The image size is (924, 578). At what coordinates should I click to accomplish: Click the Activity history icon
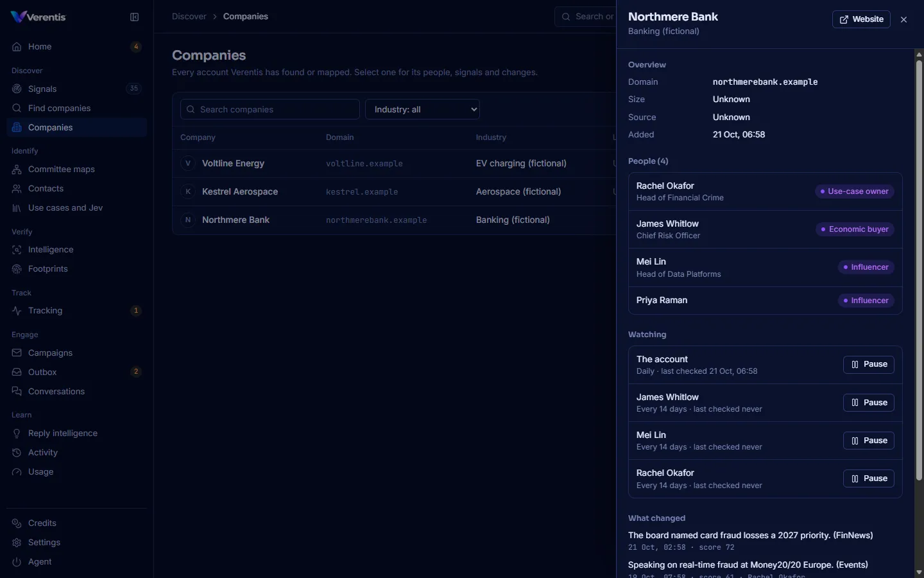click(17, 453)
